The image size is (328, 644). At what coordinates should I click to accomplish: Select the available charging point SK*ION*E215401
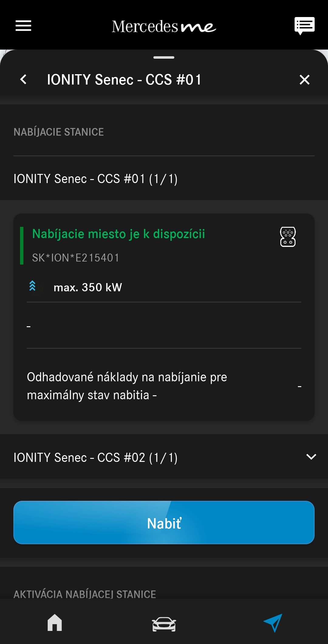76,258
